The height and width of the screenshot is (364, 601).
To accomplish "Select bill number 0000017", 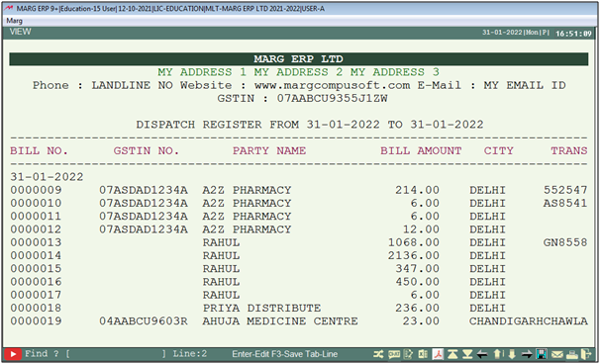I will (36, 295).
